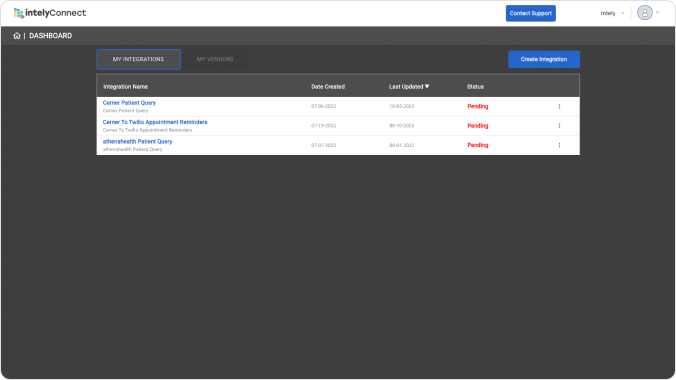
Task: Open three-dot menu for Cerner Patient Query
Action: (559, 107)
